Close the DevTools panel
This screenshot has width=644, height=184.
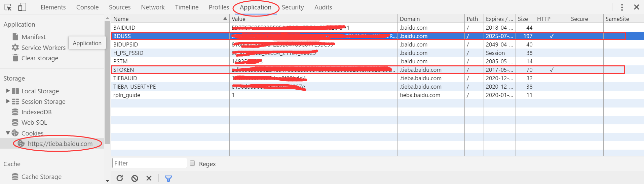pyautogui.click(x=636, y=7)
